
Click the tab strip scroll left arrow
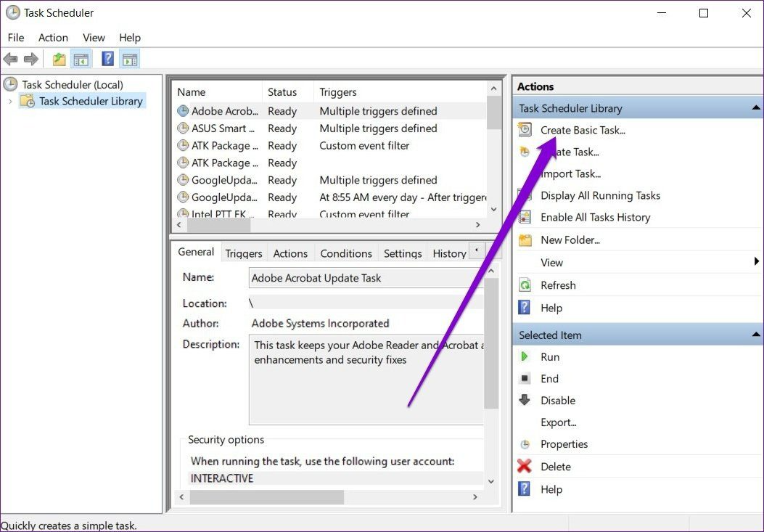pos(477,250)
